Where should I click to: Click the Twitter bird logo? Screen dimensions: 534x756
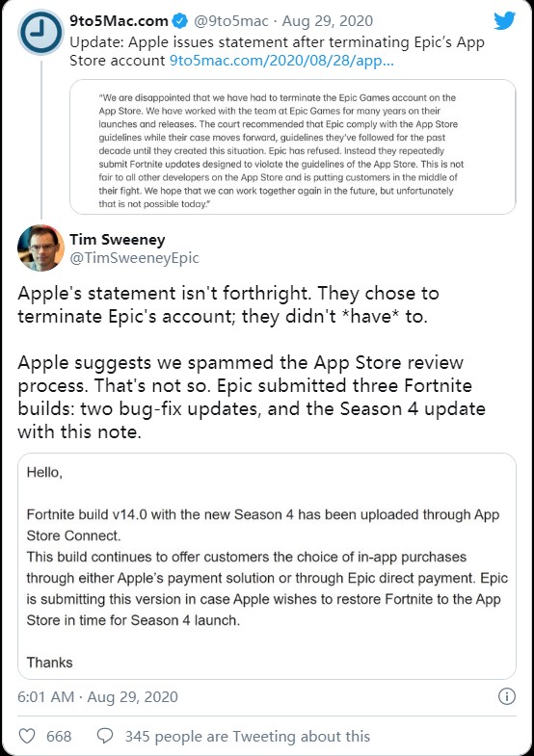tap(504, 21)
